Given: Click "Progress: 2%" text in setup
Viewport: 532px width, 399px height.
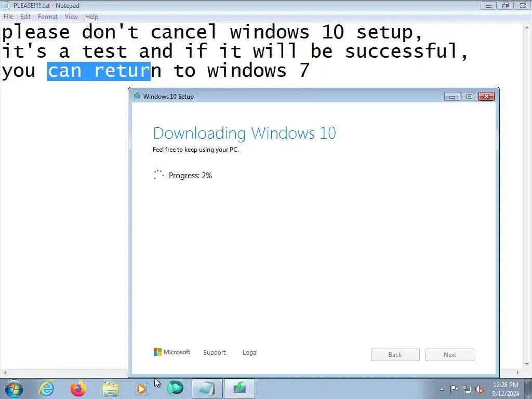Looking at the screenshot, I should (190, 176).
